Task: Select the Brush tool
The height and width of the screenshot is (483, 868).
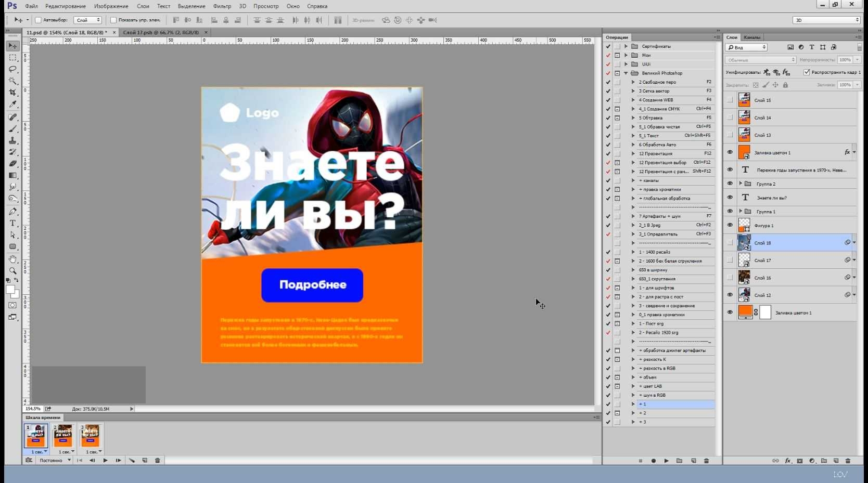Action: coord(12,129)
